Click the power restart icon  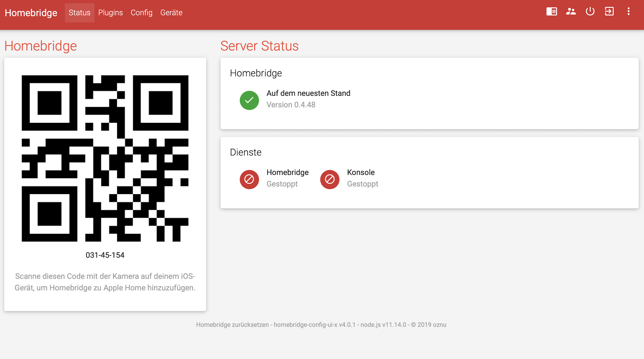coord(590,12)
